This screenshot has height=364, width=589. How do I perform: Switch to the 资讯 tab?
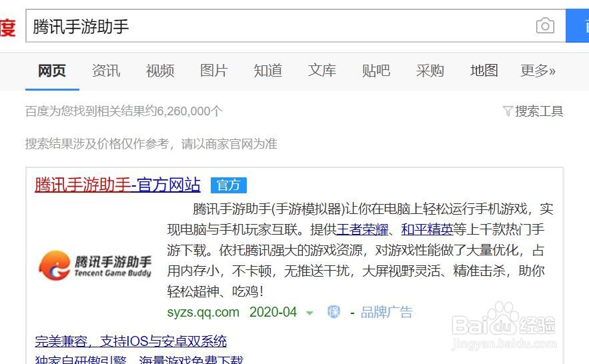[106, 71]
